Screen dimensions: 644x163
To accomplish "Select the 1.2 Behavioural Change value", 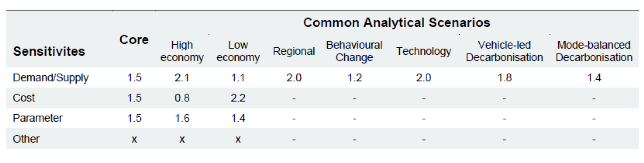I will pyautogui.click(x=354, y=78).
